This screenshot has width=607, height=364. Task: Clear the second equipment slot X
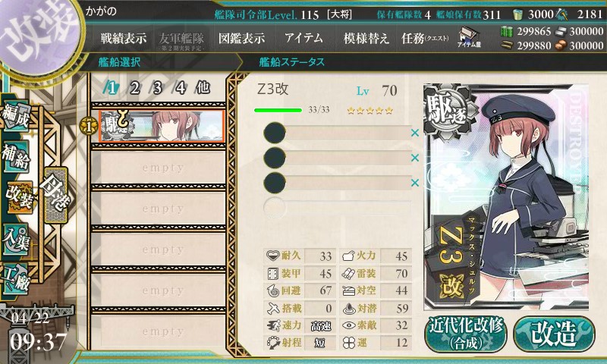point(414,158)
